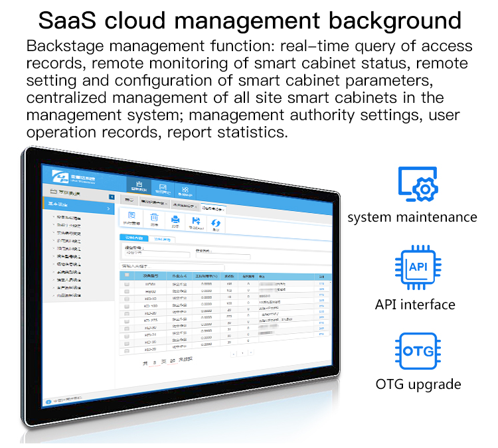Click the refresh arrows icon in toolbar
This screenshot has height=448, width=498.
click(216, 223)
